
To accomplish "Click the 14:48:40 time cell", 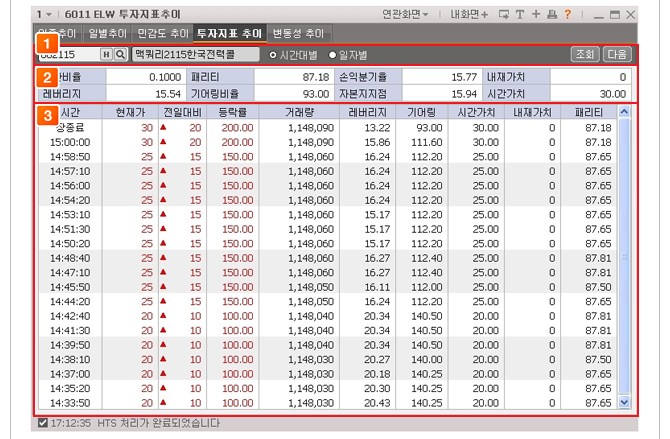I will [70, 258].
